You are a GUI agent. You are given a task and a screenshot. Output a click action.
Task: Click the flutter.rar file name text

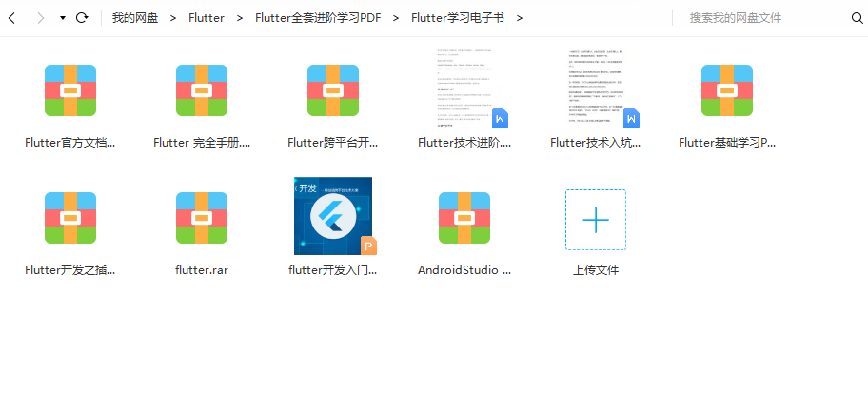pyautogui.click(x=202, y=270)
